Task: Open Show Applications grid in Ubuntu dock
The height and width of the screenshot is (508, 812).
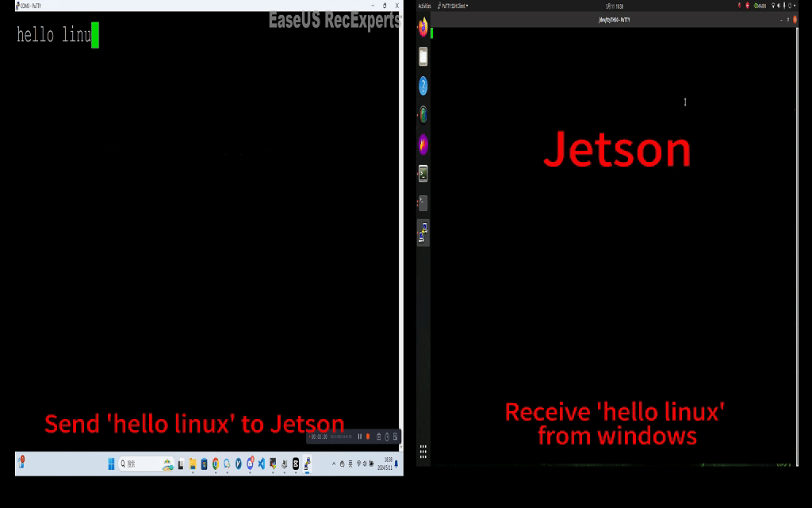Action: point(423,451)
